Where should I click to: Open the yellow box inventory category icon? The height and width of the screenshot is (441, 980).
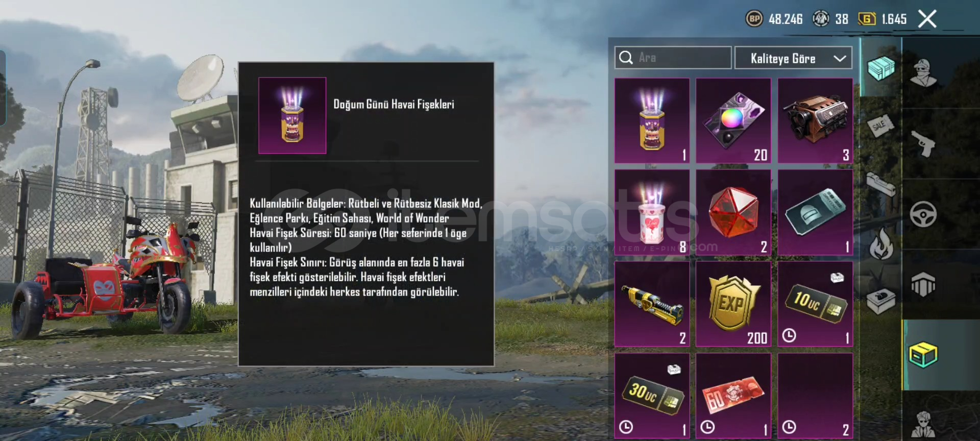923,355
